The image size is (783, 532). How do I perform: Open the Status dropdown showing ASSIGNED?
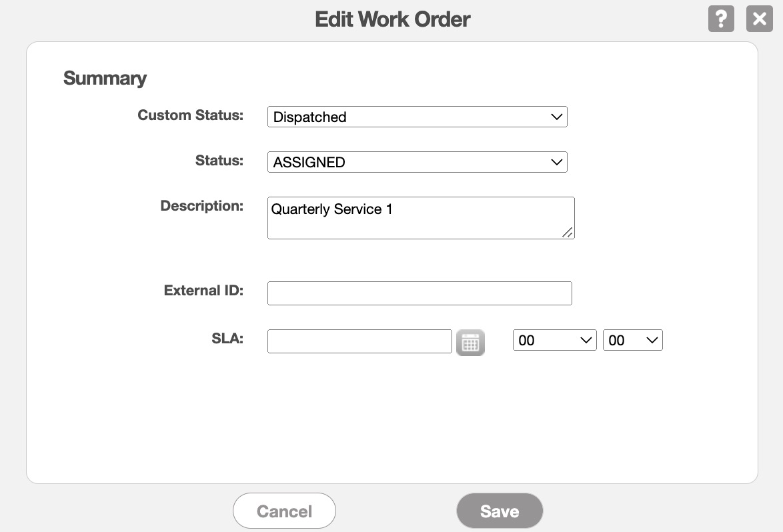coord(417,162)
